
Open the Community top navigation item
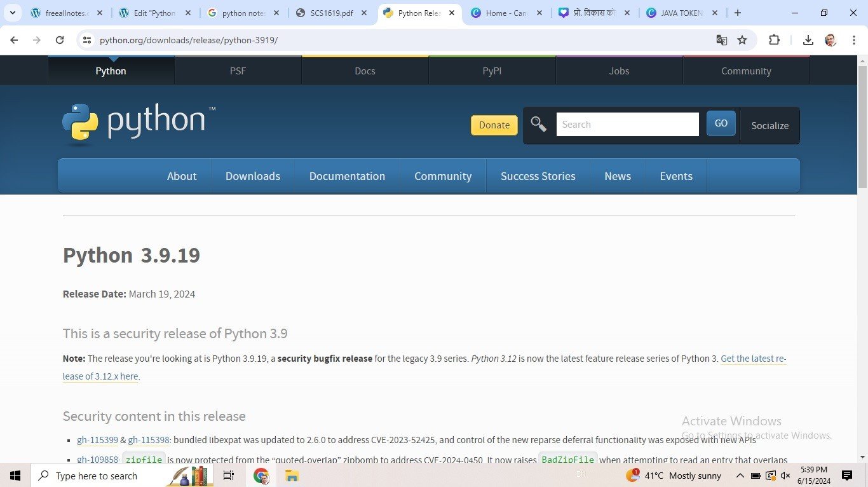tap(747, 71)
